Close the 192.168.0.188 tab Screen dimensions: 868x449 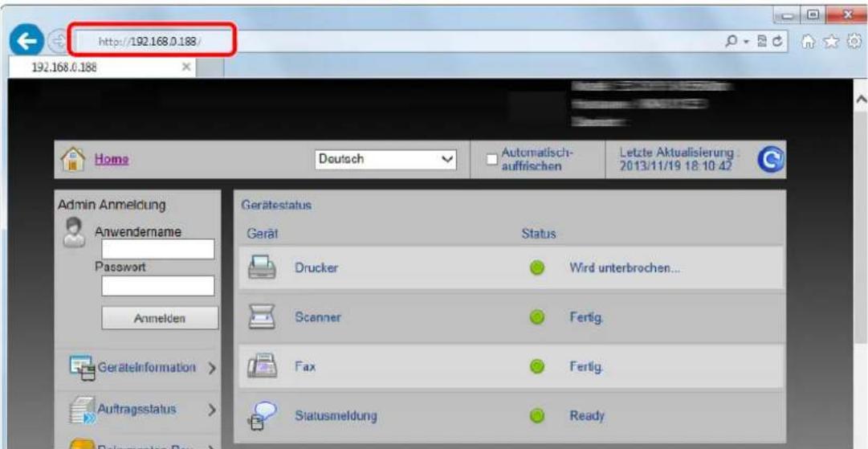[187, 67]
